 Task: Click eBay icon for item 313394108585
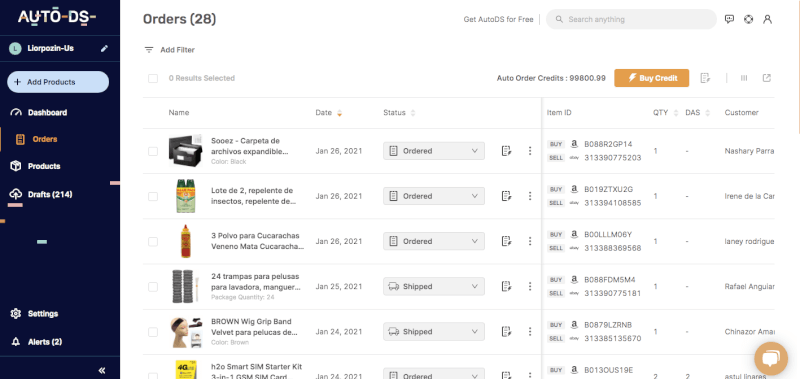(x=574, y=203)
